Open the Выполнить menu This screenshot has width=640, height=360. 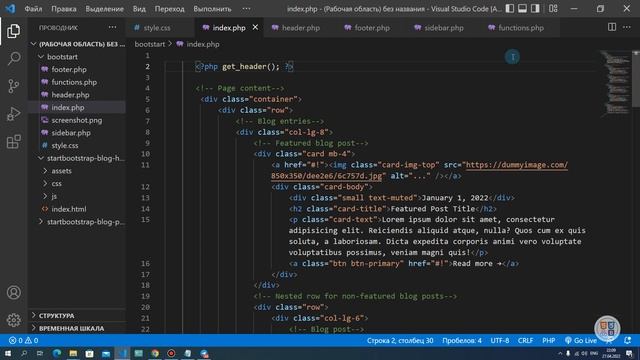pos(212,9)
